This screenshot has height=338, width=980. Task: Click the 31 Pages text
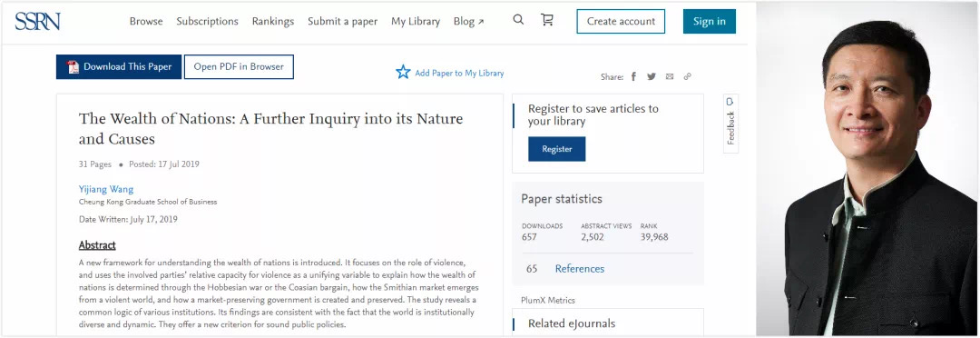(95, 164)
